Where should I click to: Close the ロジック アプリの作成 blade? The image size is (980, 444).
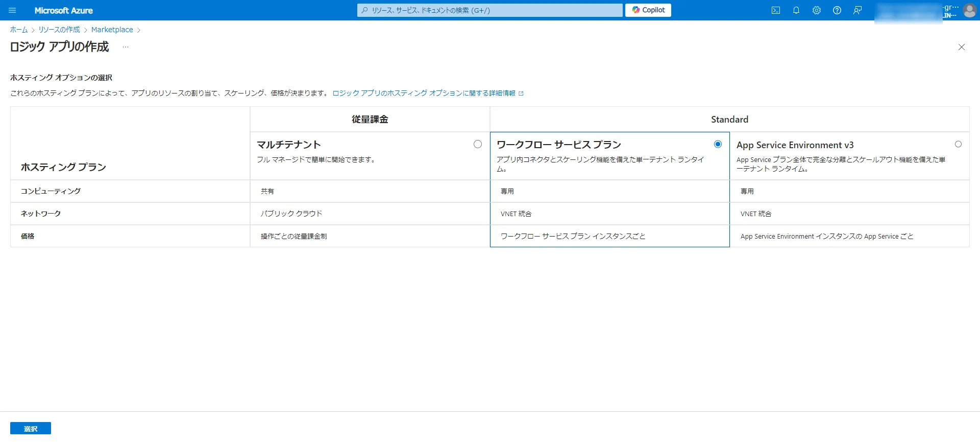tap(962, 47)
